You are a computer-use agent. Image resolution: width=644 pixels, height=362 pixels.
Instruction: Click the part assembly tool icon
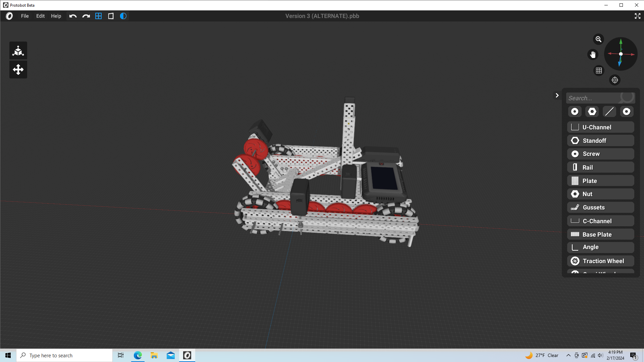tap(18, 51)
